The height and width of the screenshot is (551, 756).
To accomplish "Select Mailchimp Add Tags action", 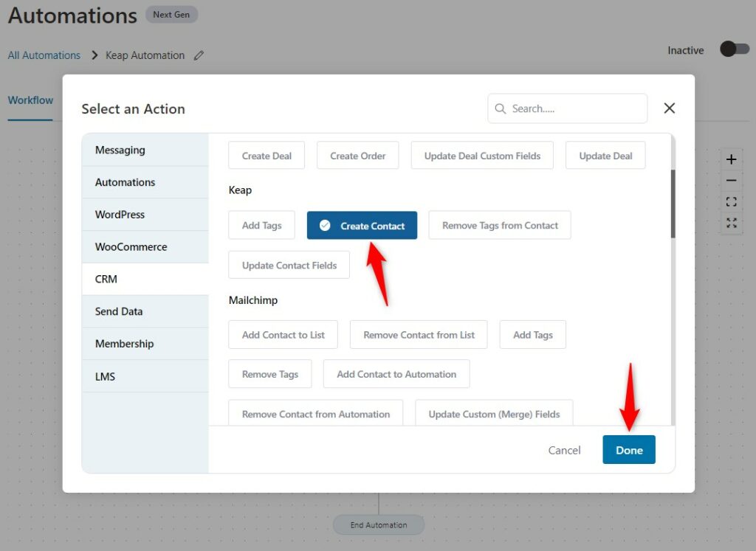I will (533, 335).
